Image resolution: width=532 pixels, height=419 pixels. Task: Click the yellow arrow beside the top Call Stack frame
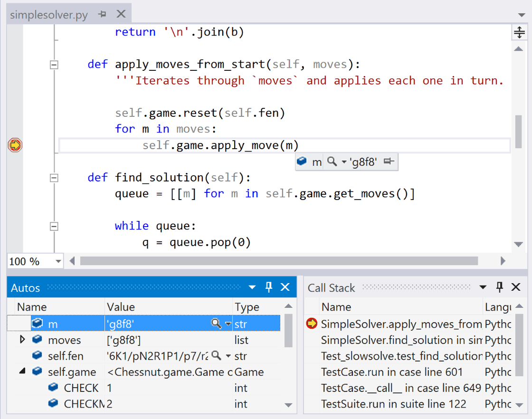[x=312, y=324]
